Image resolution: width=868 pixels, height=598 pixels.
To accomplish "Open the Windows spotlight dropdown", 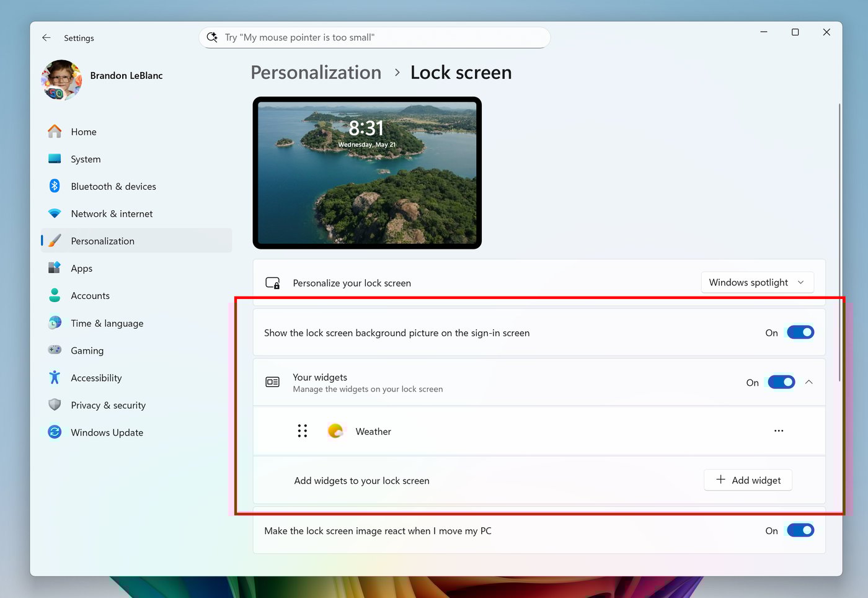I will [x=757, y=282].
